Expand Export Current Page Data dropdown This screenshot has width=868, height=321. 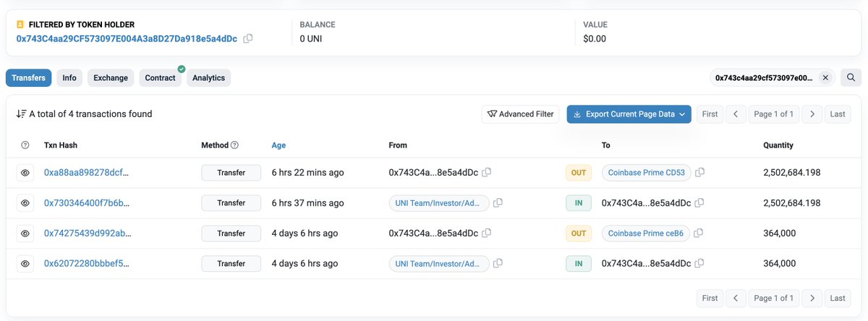click(x=629, y=114)
